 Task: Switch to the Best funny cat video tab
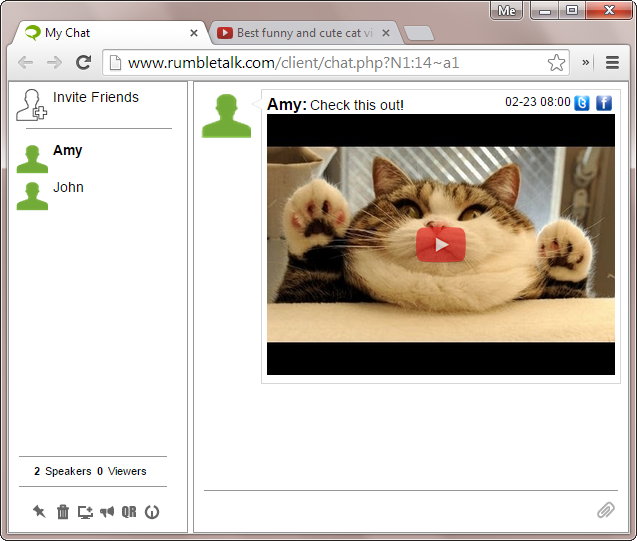pos(295,33)
